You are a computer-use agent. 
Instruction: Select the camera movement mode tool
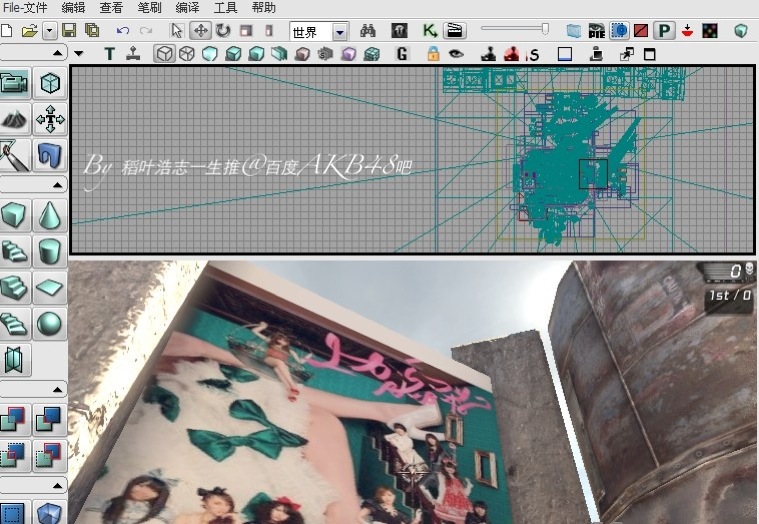point(14,83)
